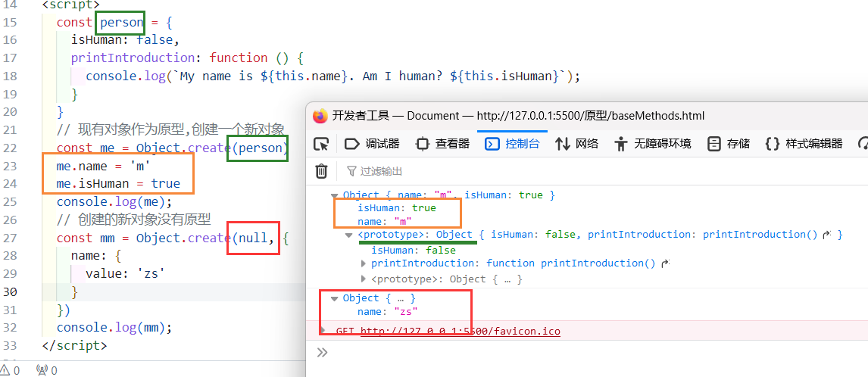
Task: Select the 控制台 console tab
Action: [x=512, y=144]
